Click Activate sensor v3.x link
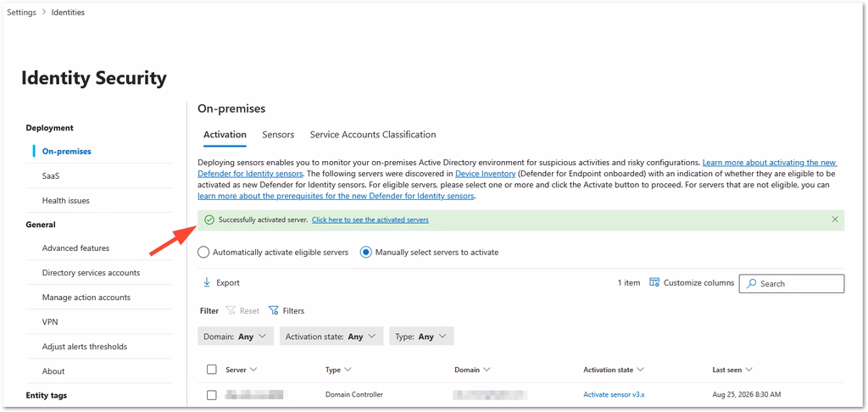The width and height of the screenshot is (868, 412). [x=614, y=395]
